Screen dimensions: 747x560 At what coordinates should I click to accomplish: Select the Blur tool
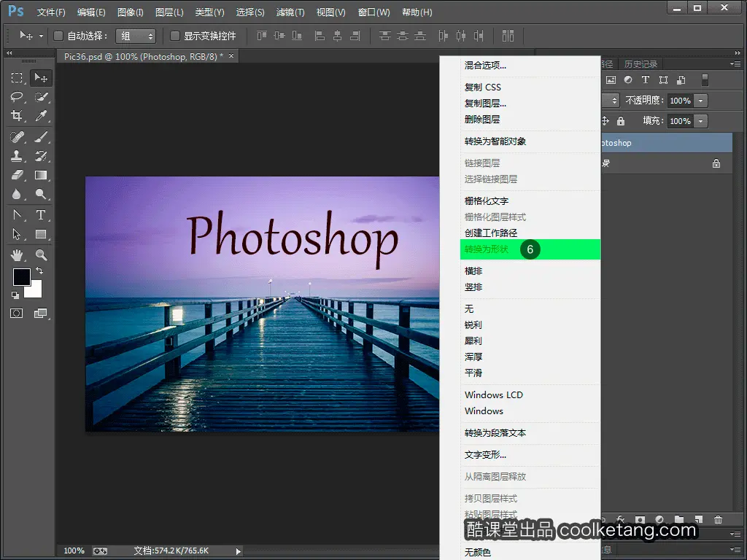pos(17,194)
